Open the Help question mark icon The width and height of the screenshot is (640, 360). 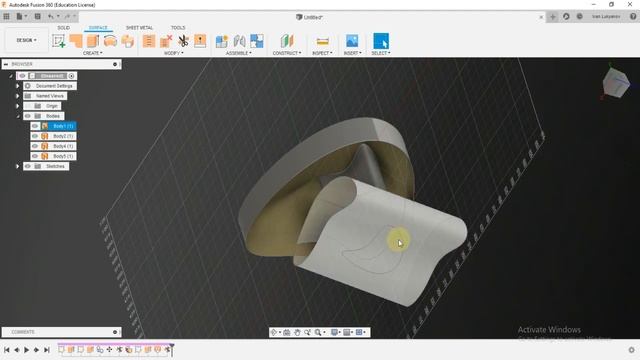(x=633, y=16)
